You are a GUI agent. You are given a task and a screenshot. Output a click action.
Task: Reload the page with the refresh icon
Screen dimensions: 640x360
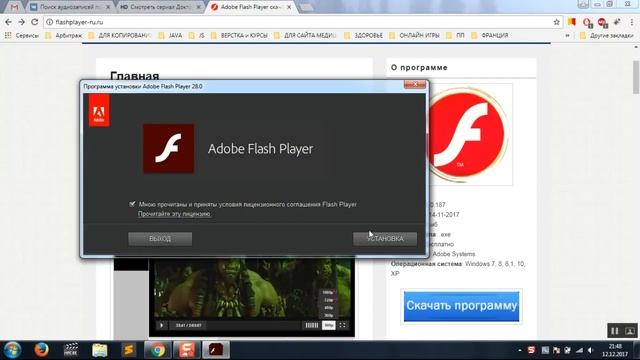tap(35, 22)
